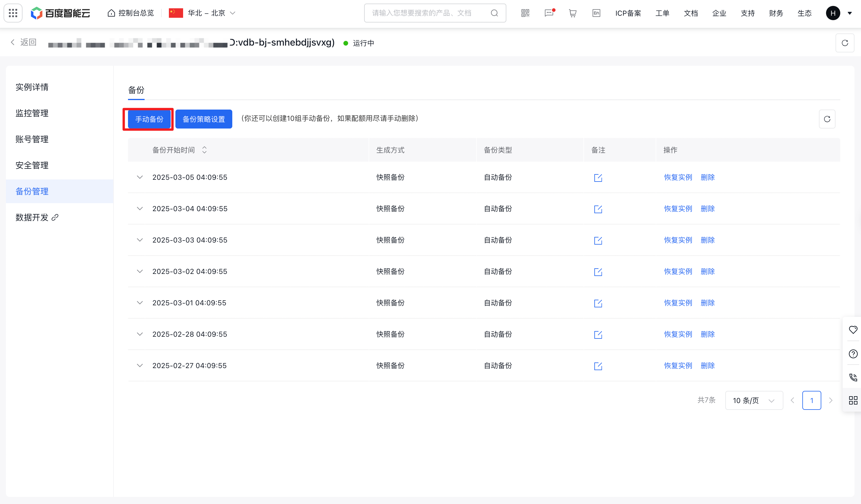Click 恢复实例 for 2025-03-03 backup
Image resolution: width=861 pixels, height=504 pixels.
[x=678, y=240]
